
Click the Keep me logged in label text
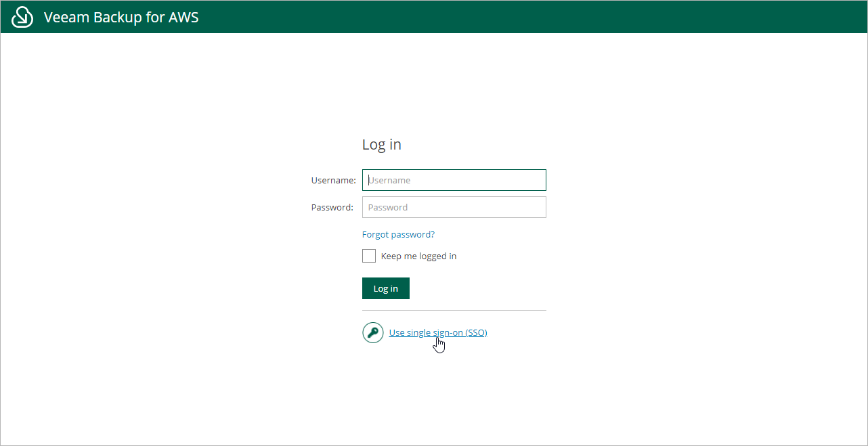point(419,256)
